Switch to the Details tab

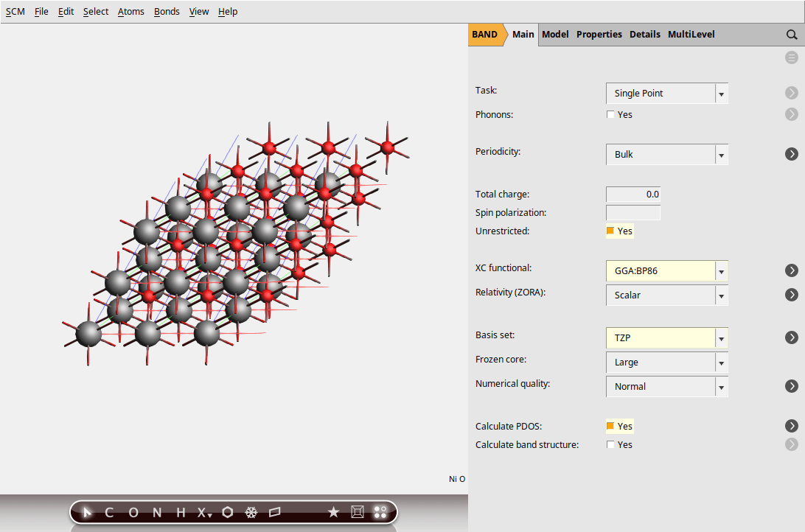point(645,34)
